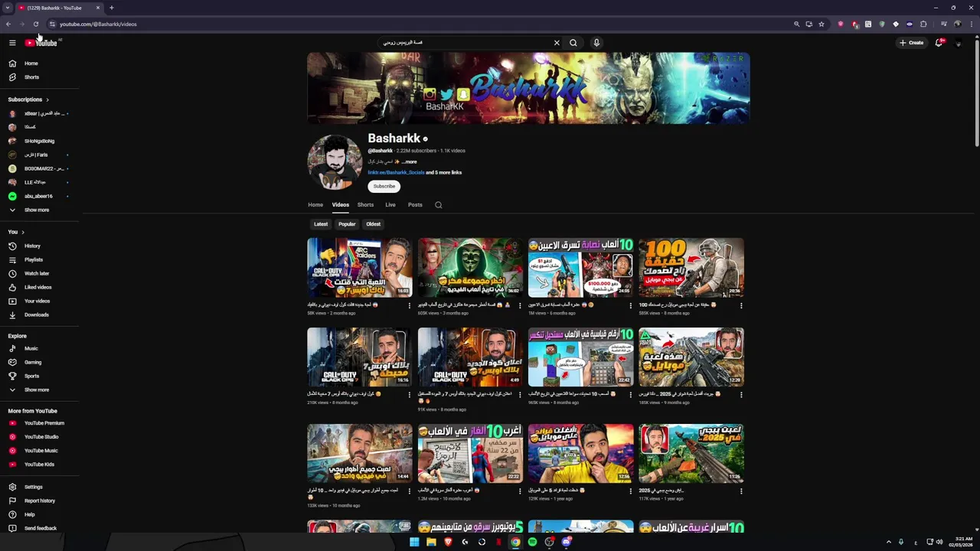Viewport: 980px width, 551px height.
Task: Open options menu for the 210K views video
Action: pyautogui.click(x=409, y=395)
